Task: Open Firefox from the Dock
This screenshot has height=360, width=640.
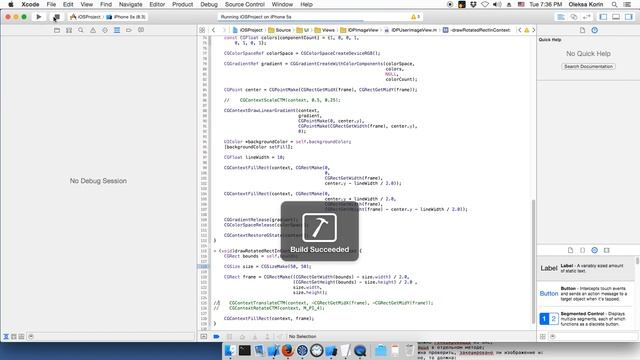Action: pos(288,351)
